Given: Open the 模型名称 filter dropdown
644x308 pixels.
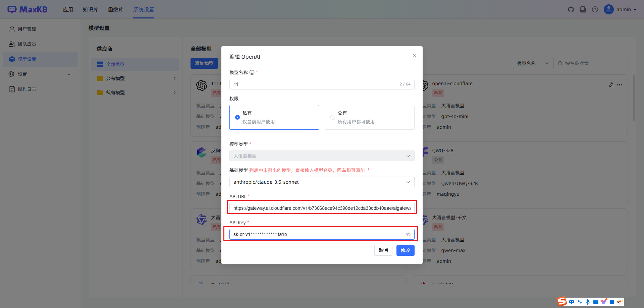Looking at the screenshot, I should tap(533, 63).
